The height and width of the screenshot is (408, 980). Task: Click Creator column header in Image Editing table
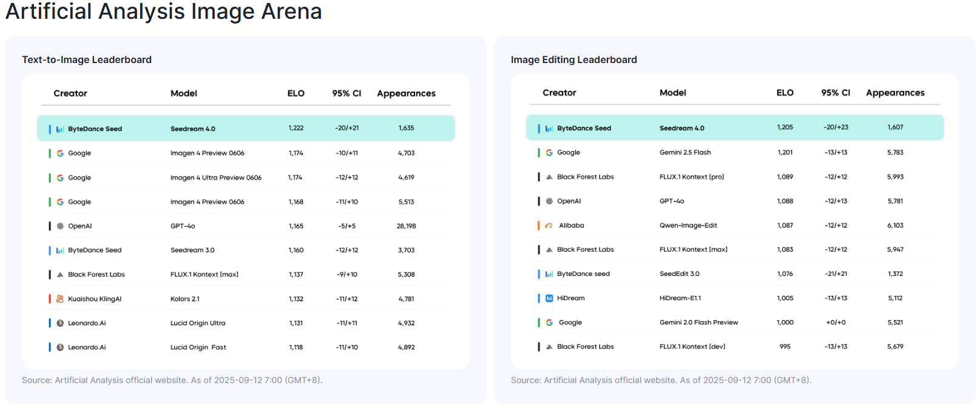559,93
